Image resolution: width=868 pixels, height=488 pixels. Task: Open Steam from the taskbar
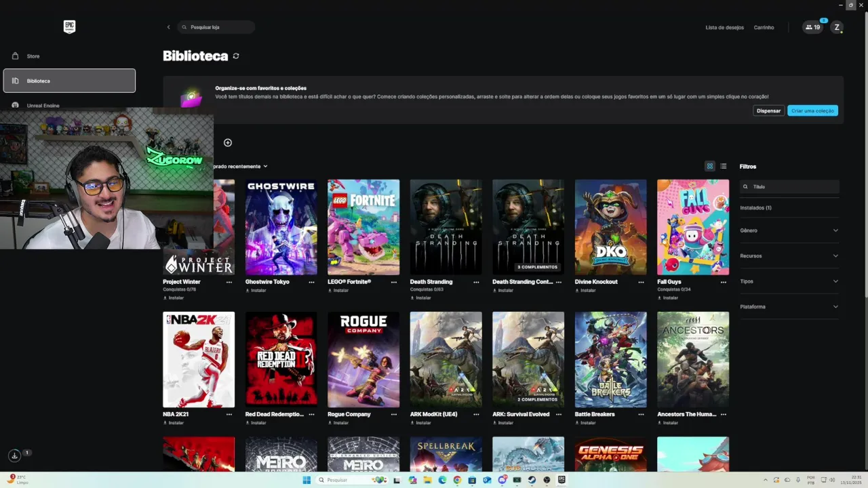point(532,480)
